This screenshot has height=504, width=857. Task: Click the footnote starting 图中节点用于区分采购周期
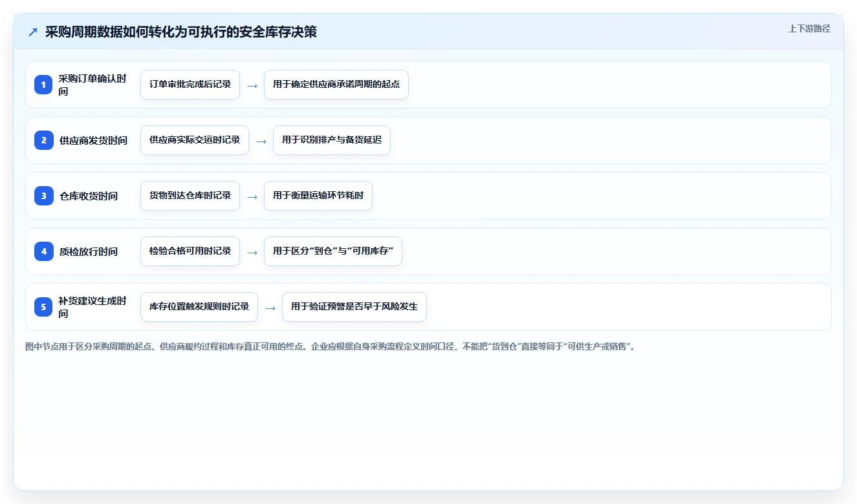pyautogui.click(x=331, y=347)
